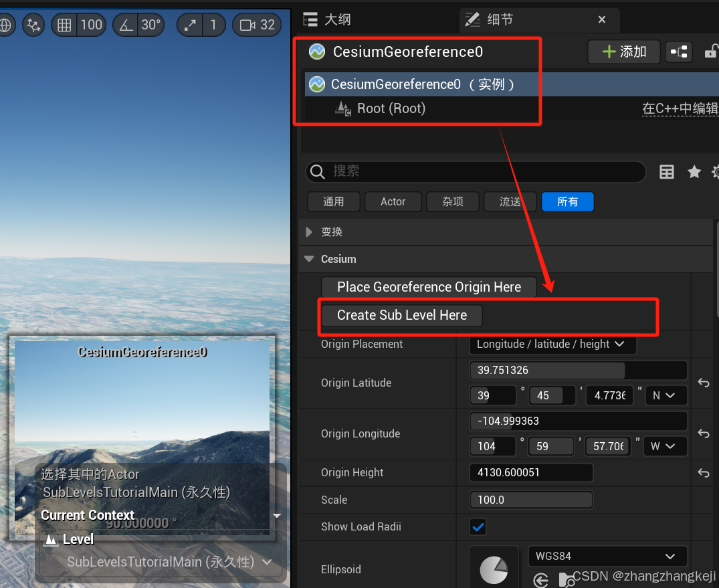This screenshot has width=719, height=588.
Task: Open latitude N hemisphere dropdown
Action: (x=665, y=395)
